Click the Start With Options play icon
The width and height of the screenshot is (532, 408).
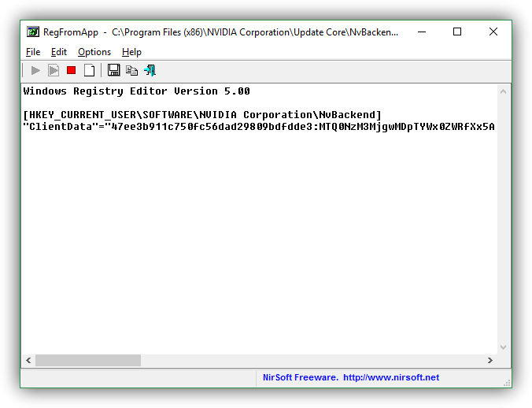click(54, 71)
